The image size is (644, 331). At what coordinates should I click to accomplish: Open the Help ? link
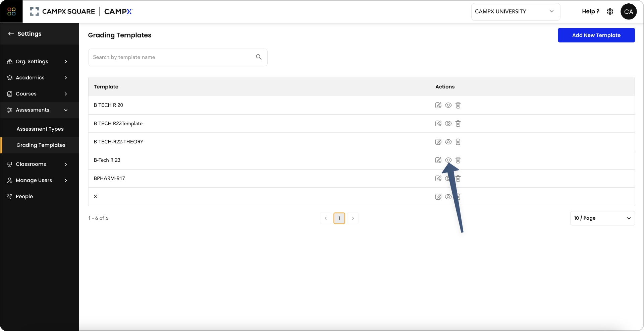[x=590, y=11]
